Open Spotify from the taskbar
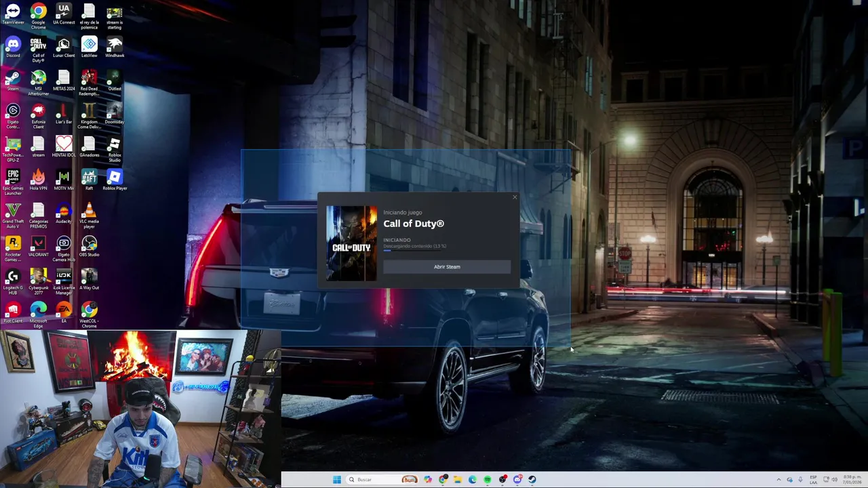 pyautogui.click(x=488, y=479)
